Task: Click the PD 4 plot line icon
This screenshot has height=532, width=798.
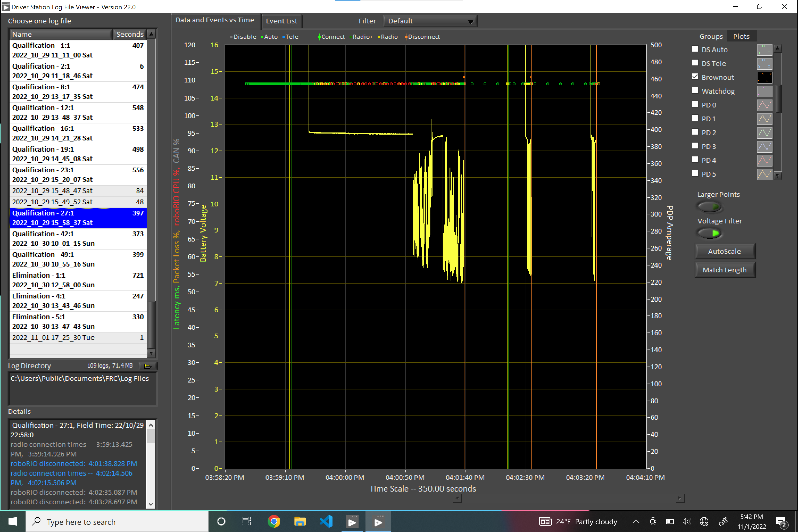Action: point(764,160)
